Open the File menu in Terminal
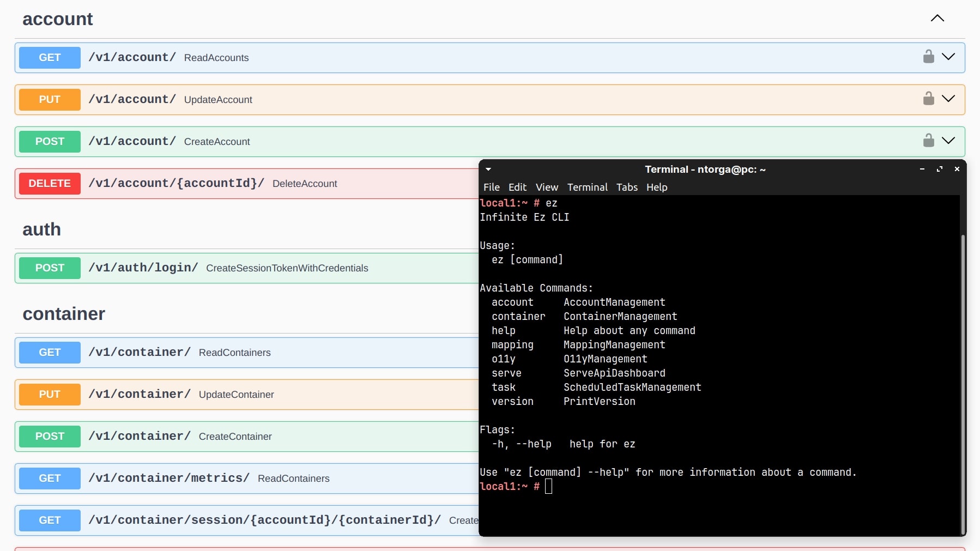 coord(491,187)
